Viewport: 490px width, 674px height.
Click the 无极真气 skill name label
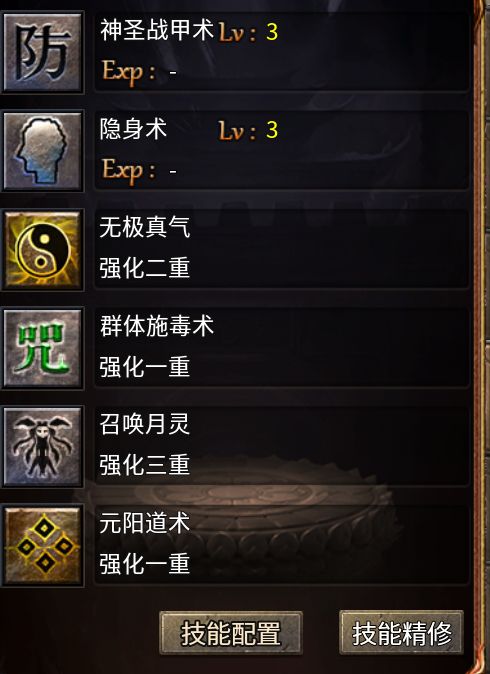pos(144,227)
